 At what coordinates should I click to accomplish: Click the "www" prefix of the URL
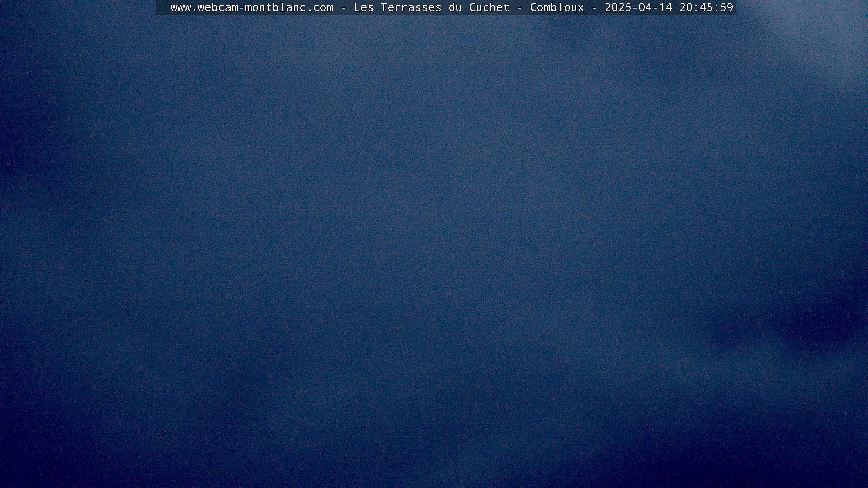pos(180,7)
